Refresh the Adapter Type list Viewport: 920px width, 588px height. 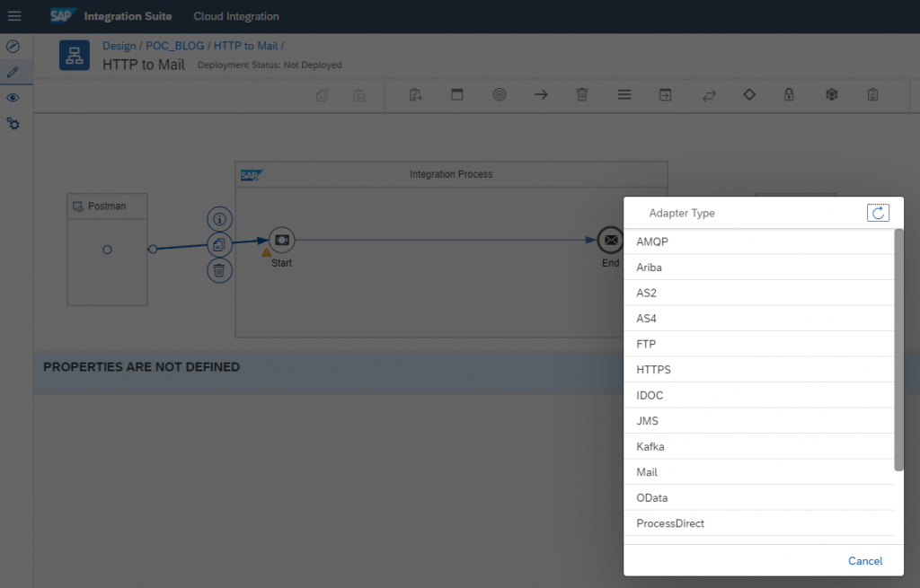pos(878,213)
